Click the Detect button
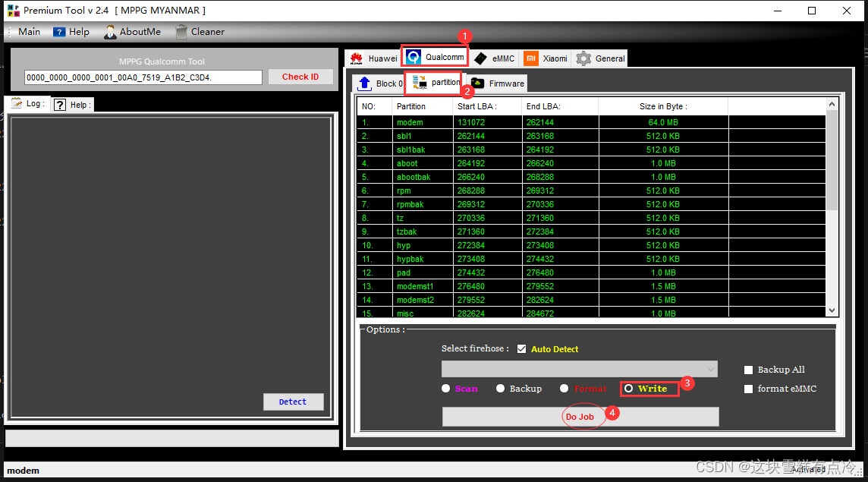Screen dimensions: 868x482 pyautogui.click(x=293, y=402)
